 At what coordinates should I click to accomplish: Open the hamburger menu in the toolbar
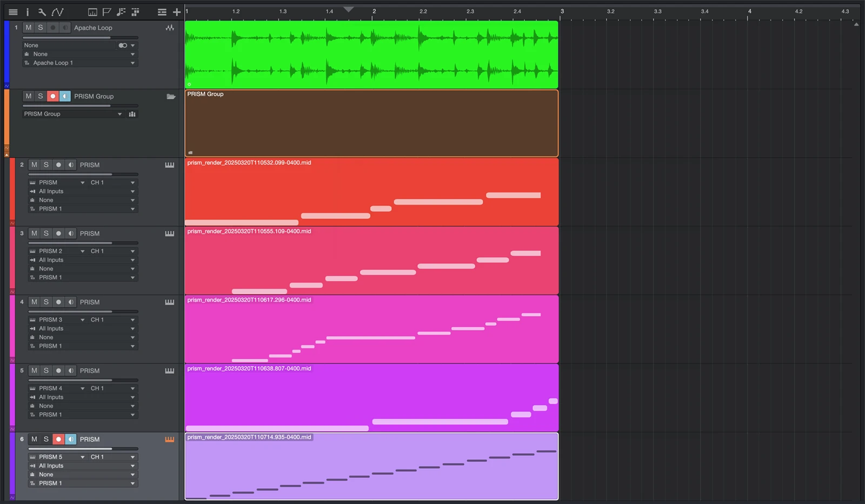(14, 11)
